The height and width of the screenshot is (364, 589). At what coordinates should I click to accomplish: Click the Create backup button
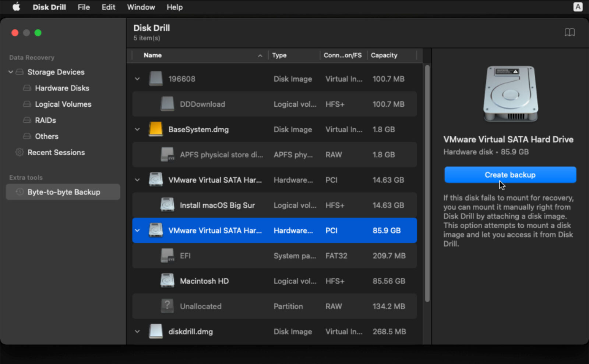click(510, 175)
